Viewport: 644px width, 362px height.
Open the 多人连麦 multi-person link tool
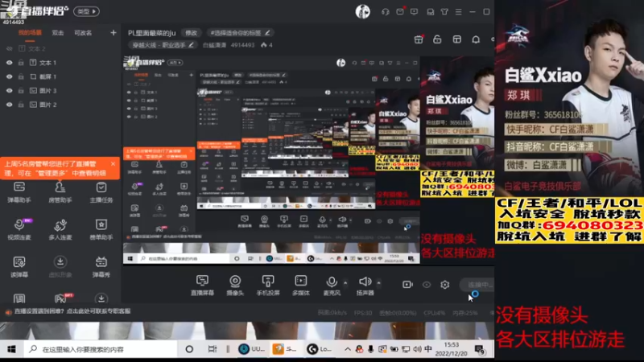click(x=60, y=229)
